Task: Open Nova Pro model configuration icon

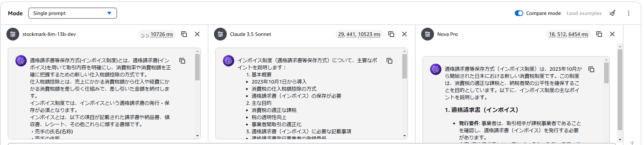Action: click(428, 34)
